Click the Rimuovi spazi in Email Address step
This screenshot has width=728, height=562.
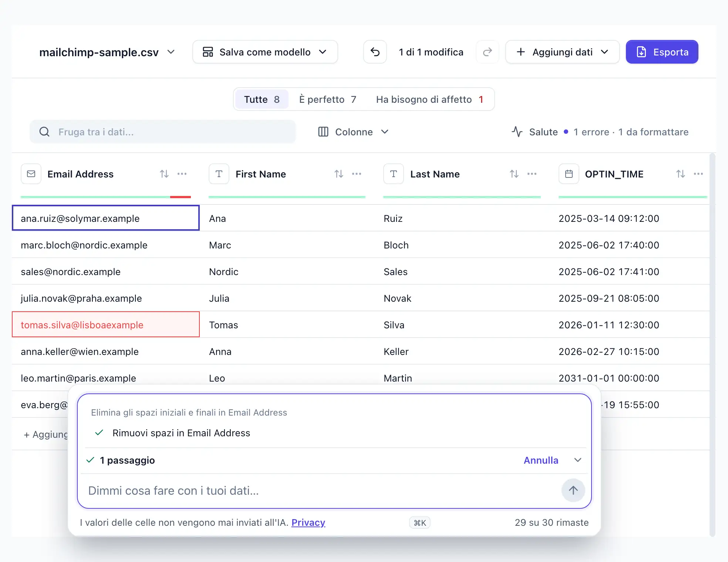click(181, 433)
